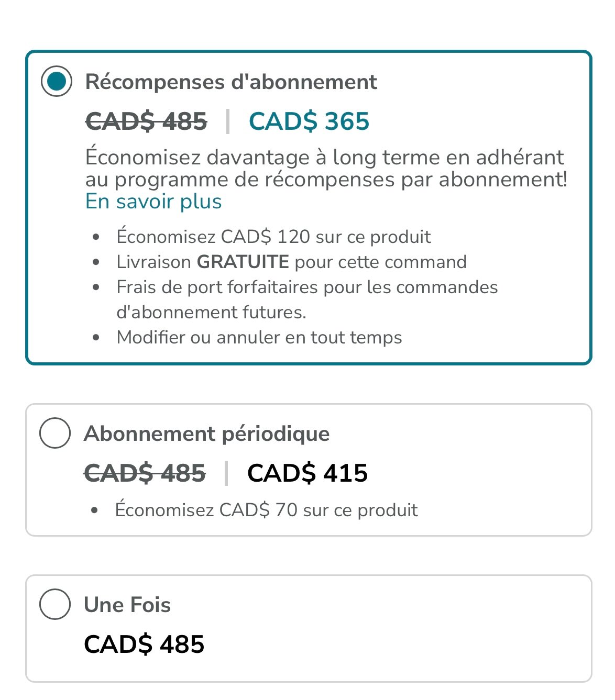Click the Frais de port forfaitaires bullet

coord(307,287)
